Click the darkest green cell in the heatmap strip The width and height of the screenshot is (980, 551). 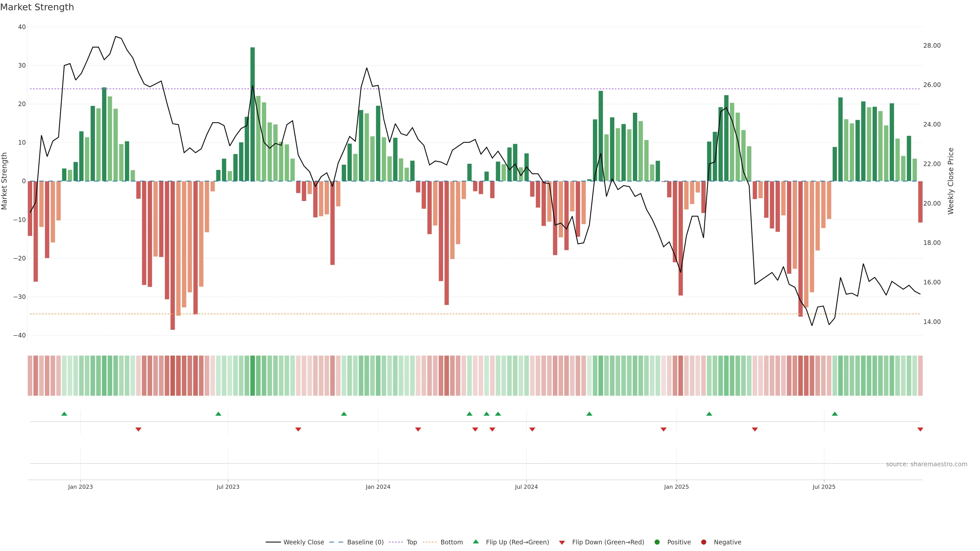253,375
